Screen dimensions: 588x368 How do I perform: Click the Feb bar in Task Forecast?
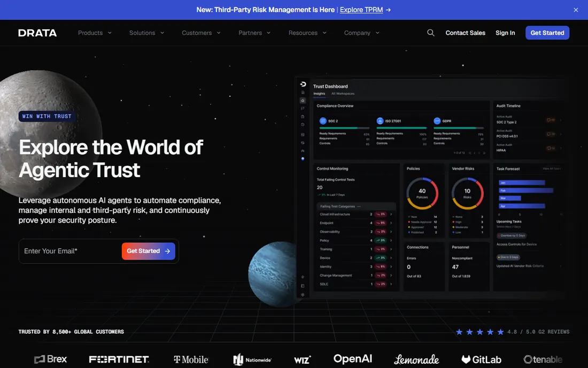[526, 190]
